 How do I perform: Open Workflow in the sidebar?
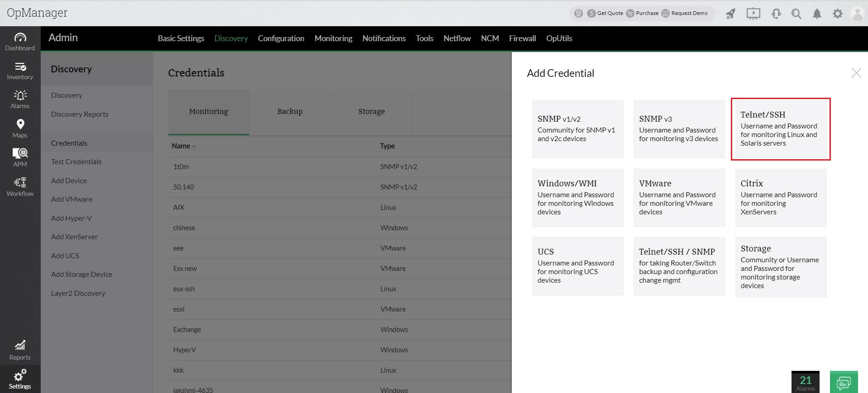pyautogui.click(x=20, y=187)
